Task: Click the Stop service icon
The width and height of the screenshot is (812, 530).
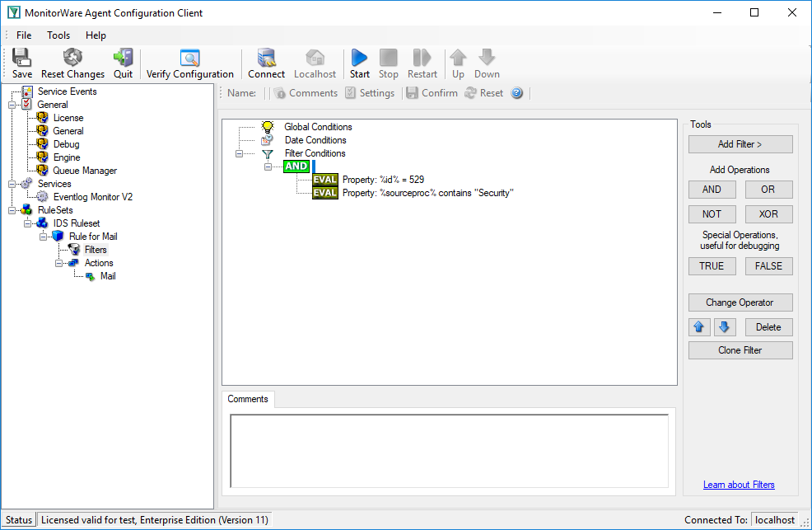Action: pyautogui.click(x=389, y=58)
